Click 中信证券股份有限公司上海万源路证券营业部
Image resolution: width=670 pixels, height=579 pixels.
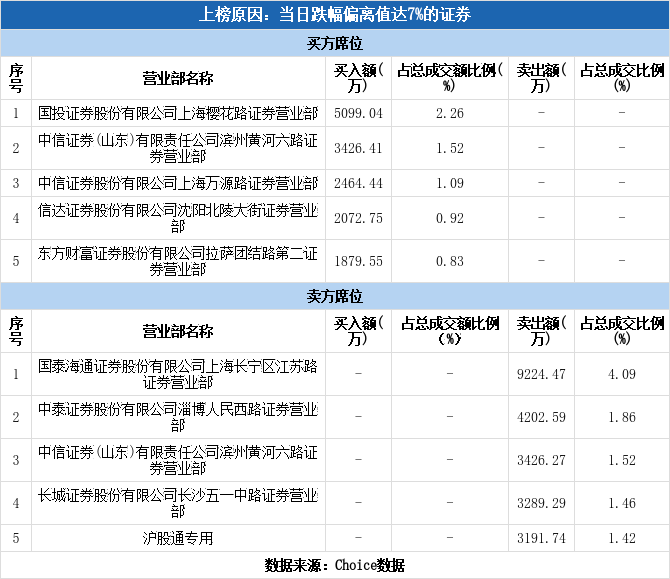click(x=178, y=183)
